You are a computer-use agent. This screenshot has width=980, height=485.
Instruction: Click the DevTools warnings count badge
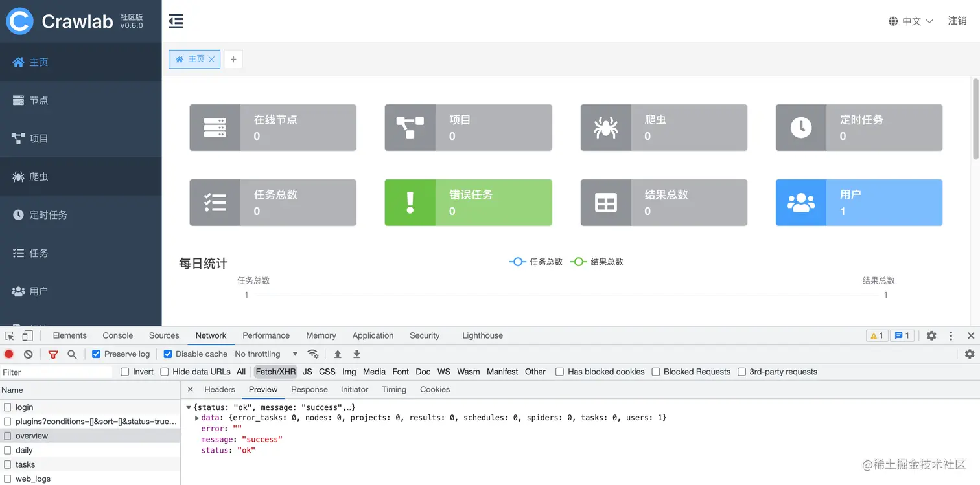click(x=876, y=335)
